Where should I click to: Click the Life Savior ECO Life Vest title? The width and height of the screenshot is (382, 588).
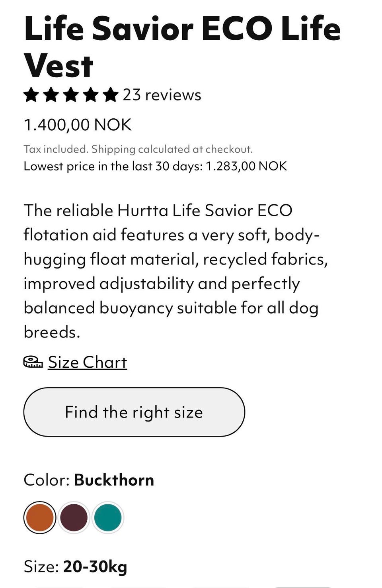click(182, 47)
